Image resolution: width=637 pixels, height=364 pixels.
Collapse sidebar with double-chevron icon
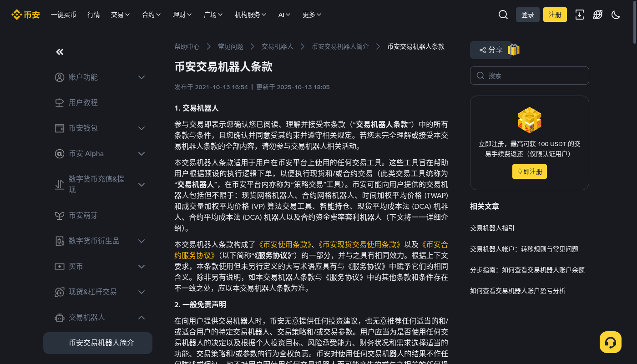click(x=60, y=52)
